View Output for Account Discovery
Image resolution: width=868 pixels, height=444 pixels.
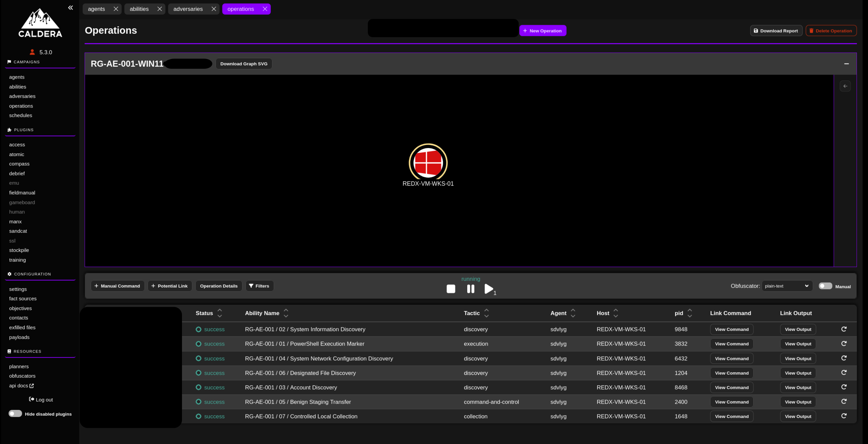[x=798, y=388]
